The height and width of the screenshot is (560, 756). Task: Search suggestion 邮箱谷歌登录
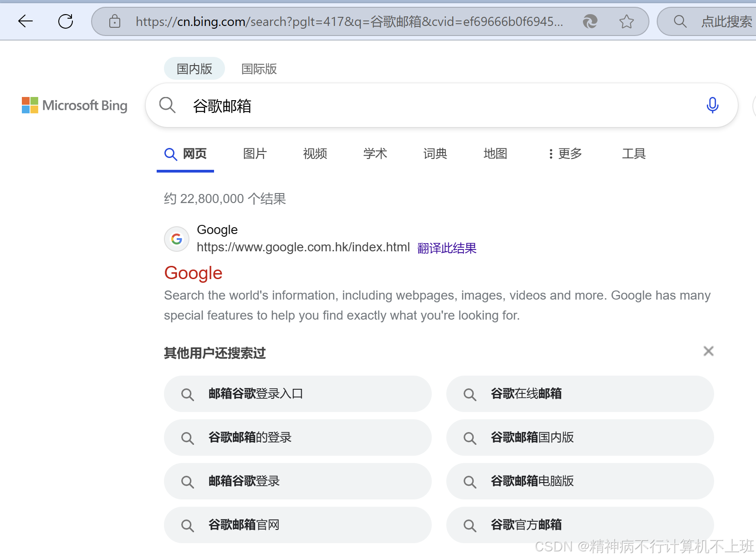(x=298, y=481)
